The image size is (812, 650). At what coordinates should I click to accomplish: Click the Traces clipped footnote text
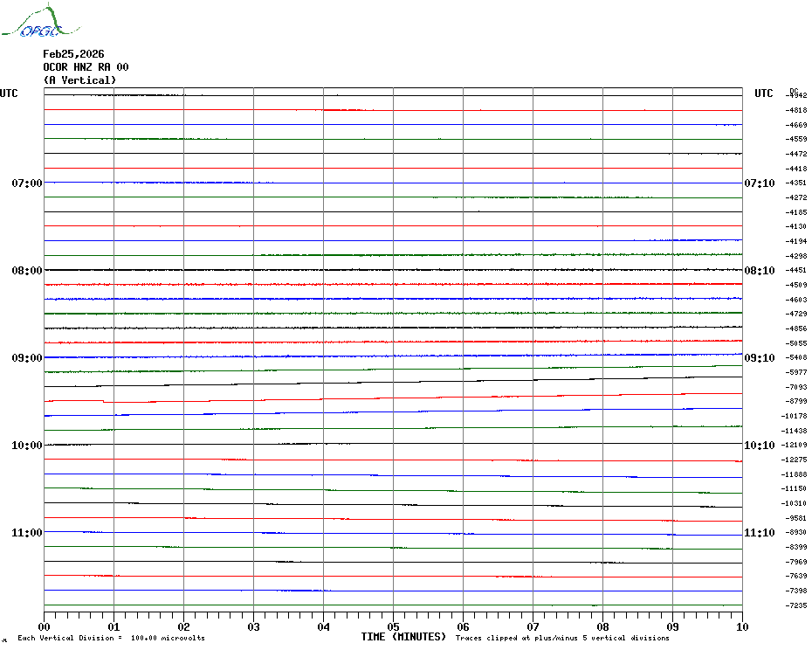point(562,639)
